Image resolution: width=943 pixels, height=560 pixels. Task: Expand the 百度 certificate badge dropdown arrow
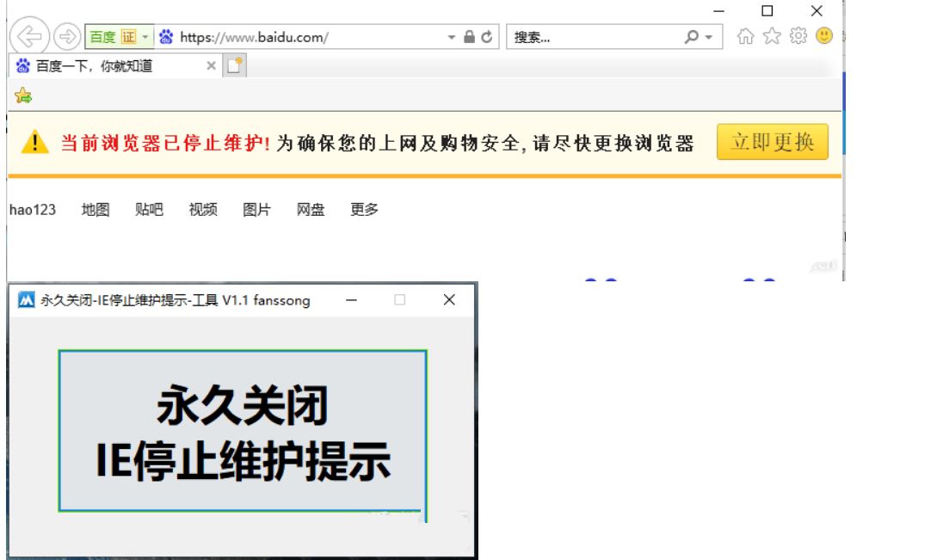coord(145,37)
